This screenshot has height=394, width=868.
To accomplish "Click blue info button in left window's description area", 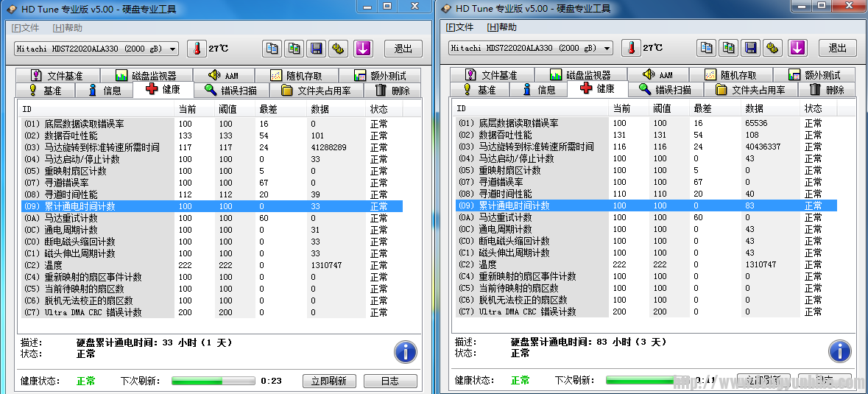I will point(406,351).
